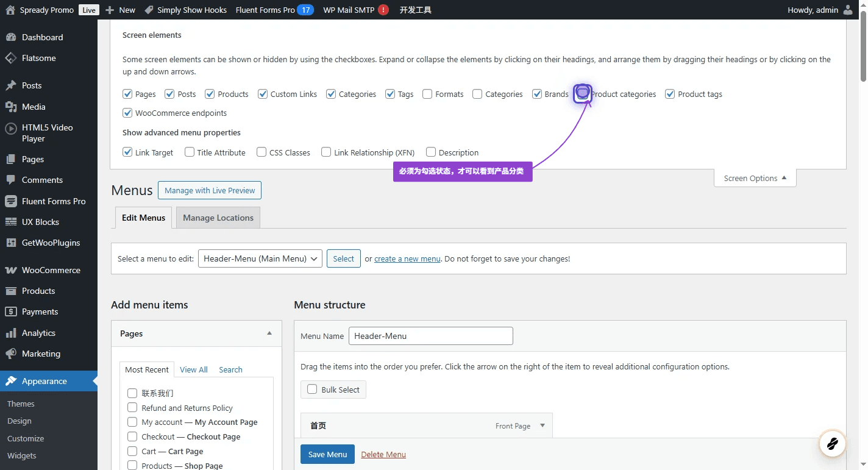Viewport: 868px width, 470px height.
Task: Click the Save Menu button
Action: pos(327,454)
